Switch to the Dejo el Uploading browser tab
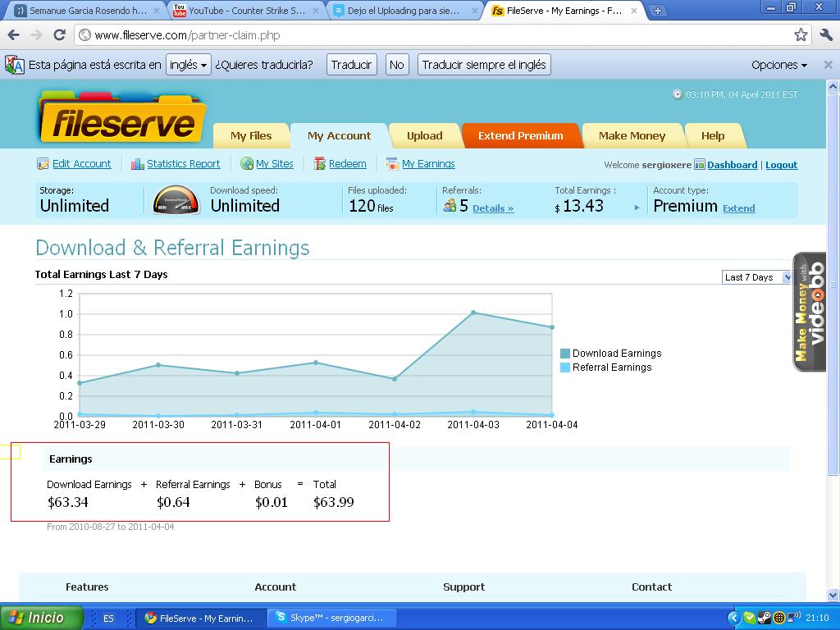840x630 pixels. coord(405,11)
